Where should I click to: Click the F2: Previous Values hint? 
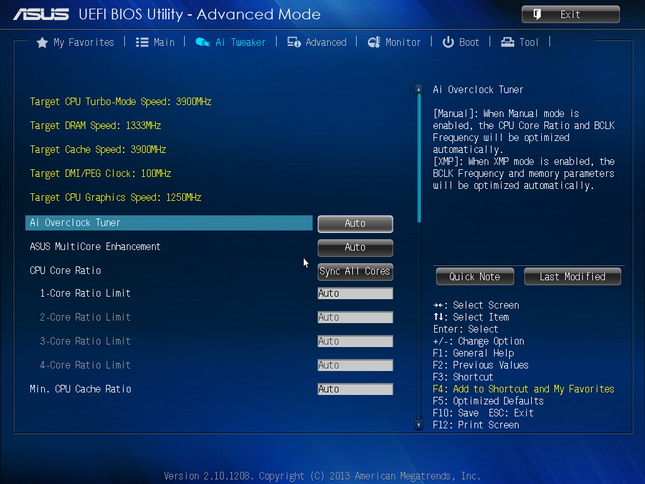coord(480,365)
